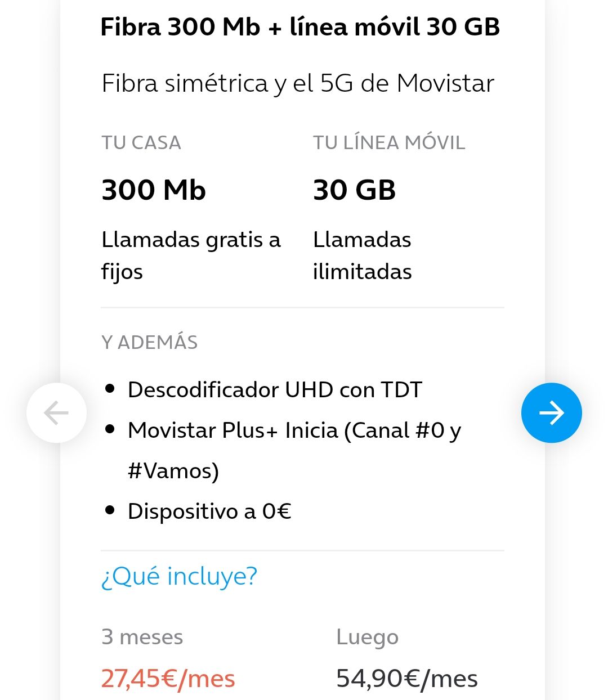Click the "Y ADEMÁS" heading
The height and width of the screenshot is (700, 608).
[149, 342]
